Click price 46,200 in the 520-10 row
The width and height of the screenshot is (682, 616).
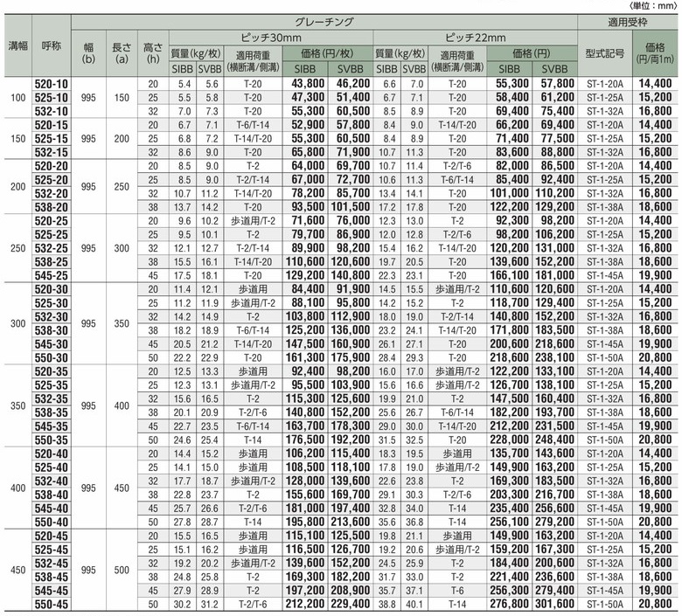(352, 84)
